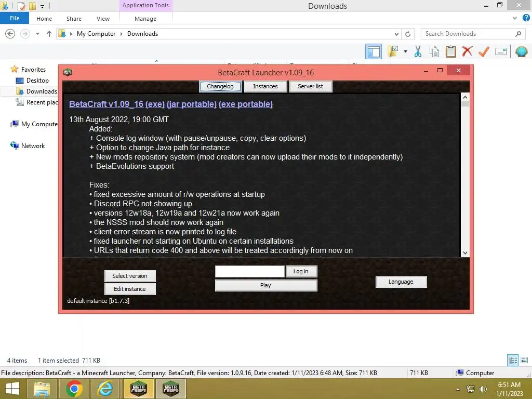Select Recent places in the navigation pane
This screenshot has width=532, height=399.
click(x=42, y=102)
